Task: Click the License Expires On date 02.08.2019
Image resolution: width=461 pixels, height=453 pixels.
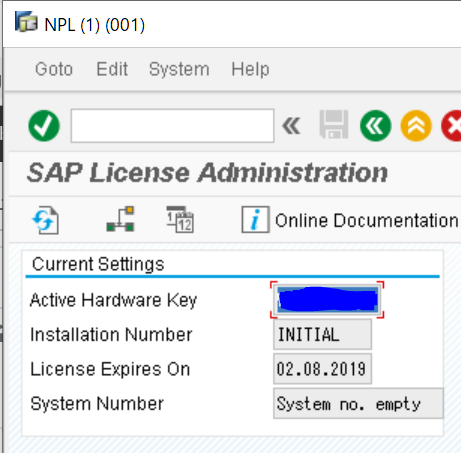Action: pyautogui.click(x=322, y=369)
